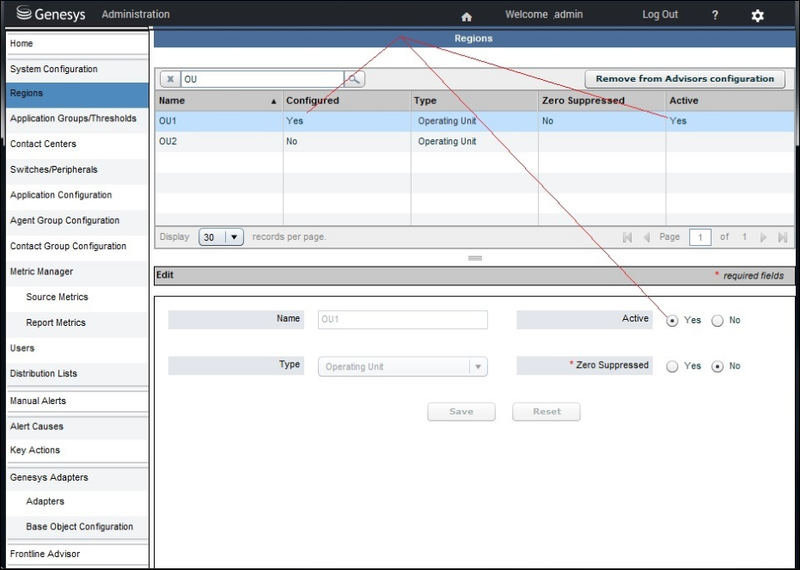Click Remove from Advisors configuration button
The image size is (800, 570).
coord(685,78)
